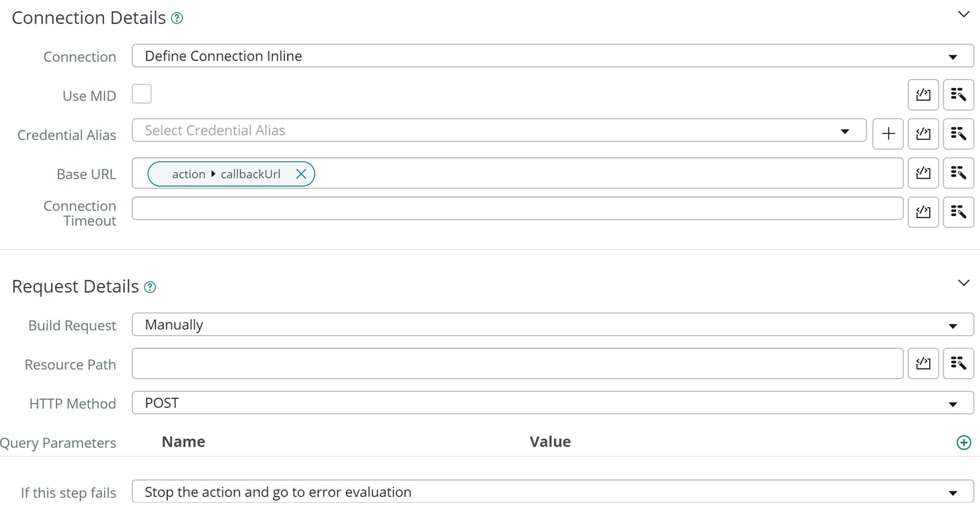Add a new Credential Alias
Viewport: 980px width, 513px height.
tap(887, 134)
